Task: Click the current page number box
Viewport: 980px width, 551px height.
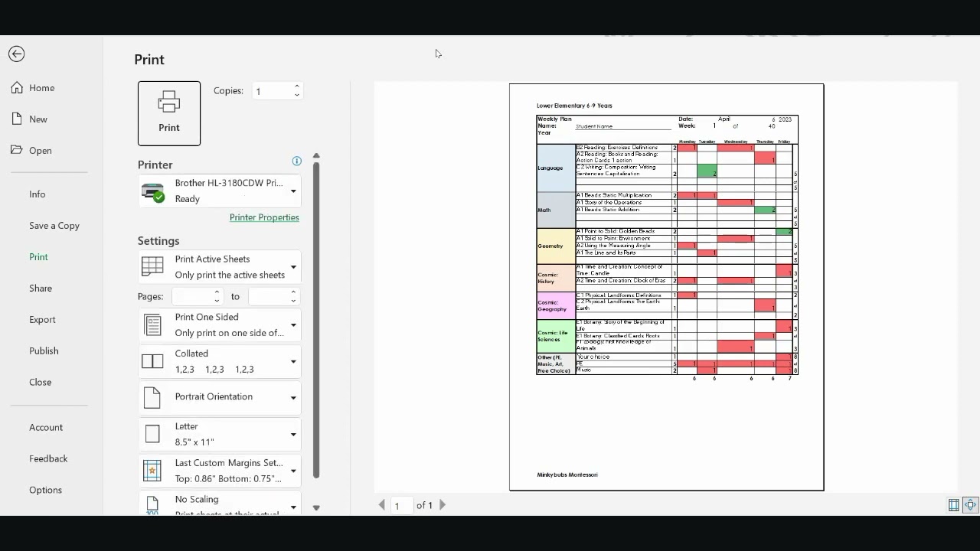Action: pyautogui.click(x=400, y=505)
